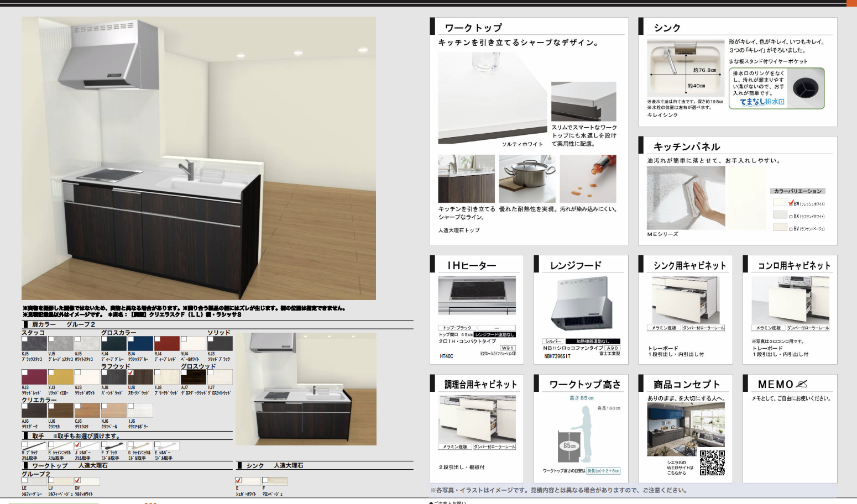Click the てまなし排水口 drain image
The image size is (857, 504).
pos(805,88)
